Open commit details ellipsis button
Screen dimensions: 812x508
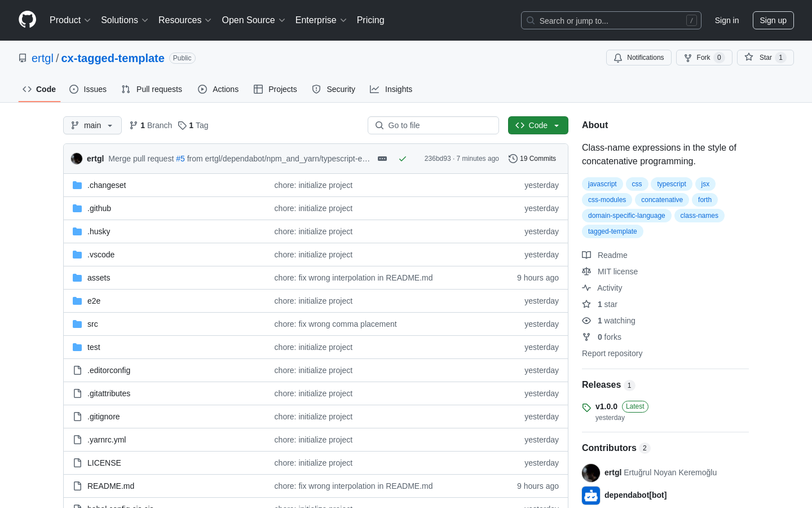(x=382, y=159)
